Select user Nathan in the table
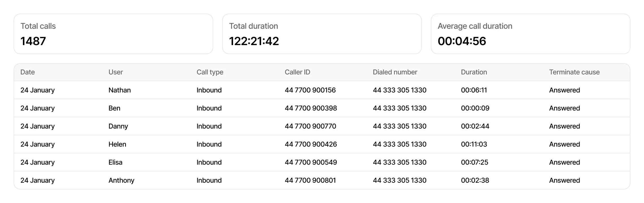Viewport: 644px width, 203px height. pyautogui.click(x=119, y=90)
